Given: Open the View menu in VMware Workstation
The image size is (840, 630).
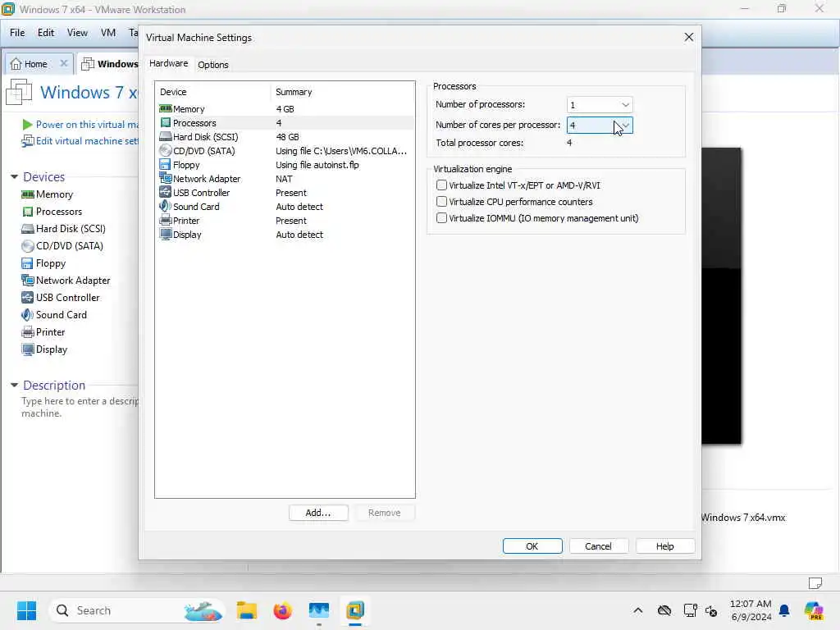Looking at the screenshot, I should point(77,33).
